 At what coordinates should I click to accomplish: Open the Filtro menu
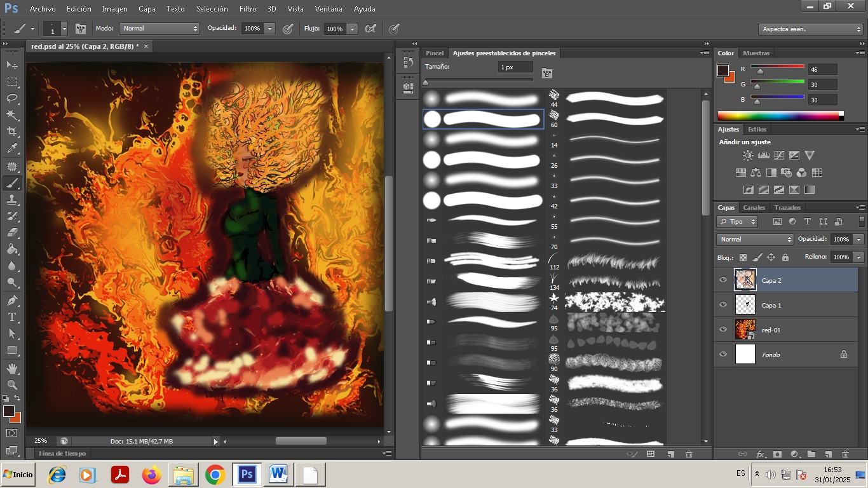[x=248, y=9]
